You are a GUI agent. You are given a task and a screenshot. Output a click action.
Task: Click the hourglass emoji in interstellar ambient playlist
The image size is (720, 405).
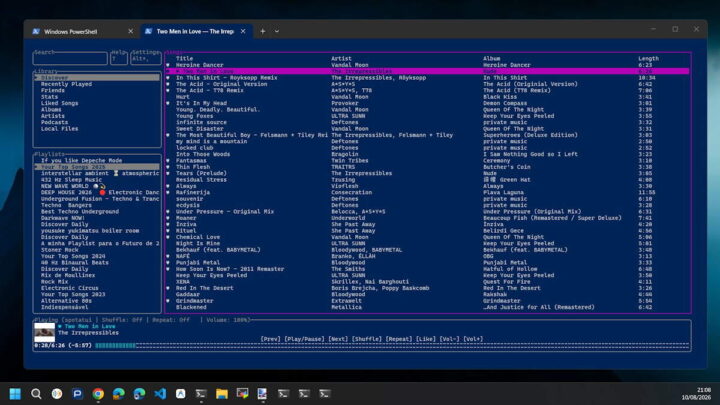click(x=116, y=173)
